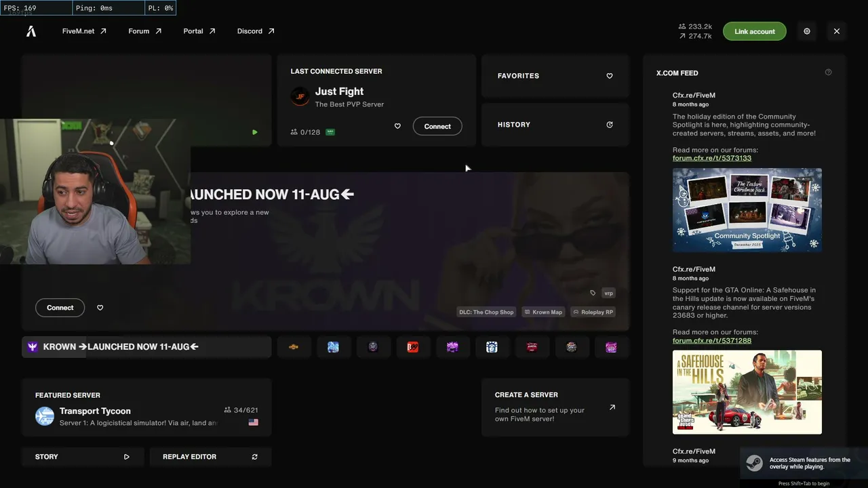Click 'Find out how to set up' description
The width and height of the screenshot is (868, 488).
(x=540, y=414)
